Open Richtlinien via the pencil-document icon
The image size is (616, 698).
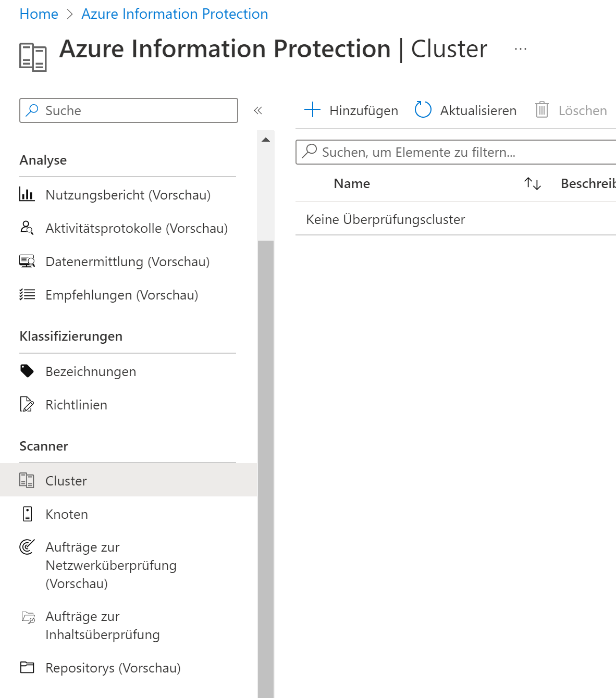tap(26, 404)
